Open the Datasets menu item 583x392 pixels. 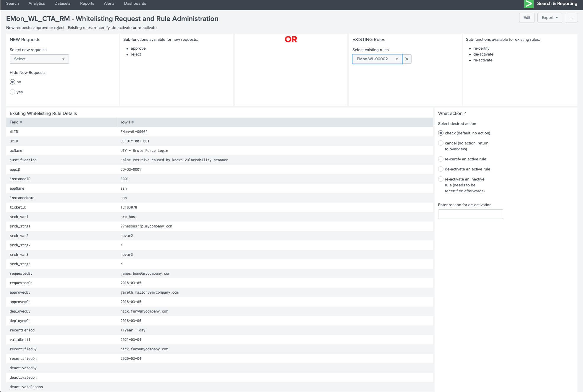pos(62,4)
